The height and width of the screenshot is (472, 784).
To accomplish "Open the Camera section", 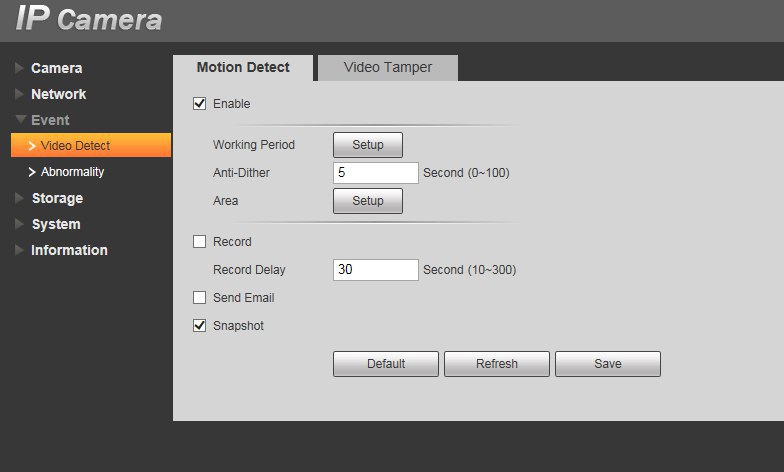I will tap(56, 68).
